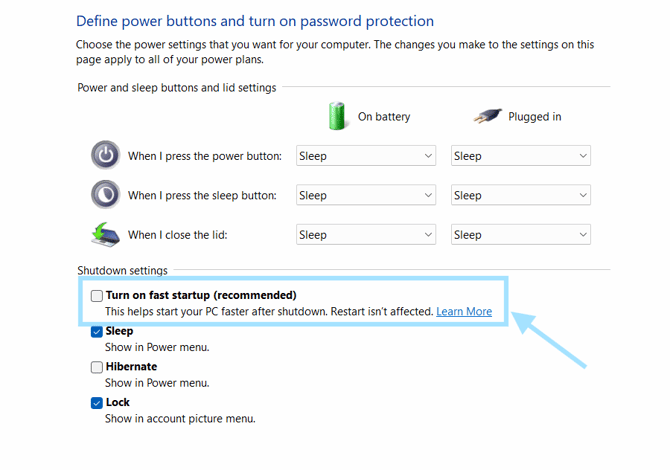Open the Learn More link
Viewport: 670px width, 470px height.
[x=464, y=312]
